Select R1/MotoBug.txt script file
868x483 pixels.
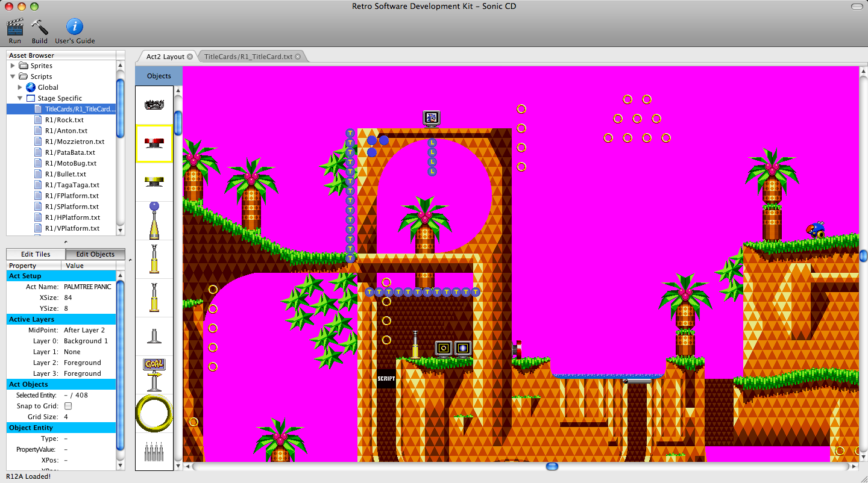71,163
